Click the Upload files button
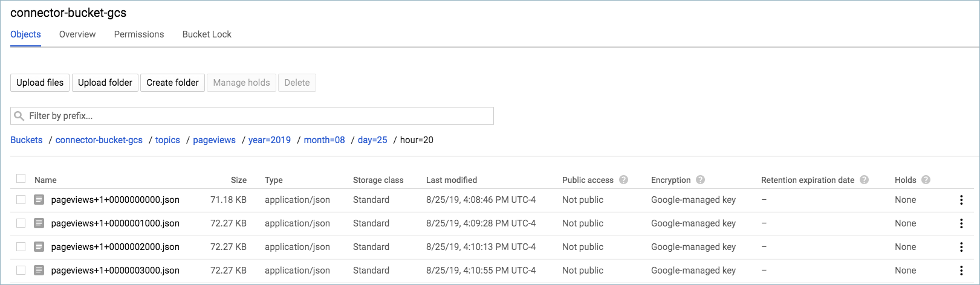Viewport: 980px width, 285px height. tap(40, 83)
